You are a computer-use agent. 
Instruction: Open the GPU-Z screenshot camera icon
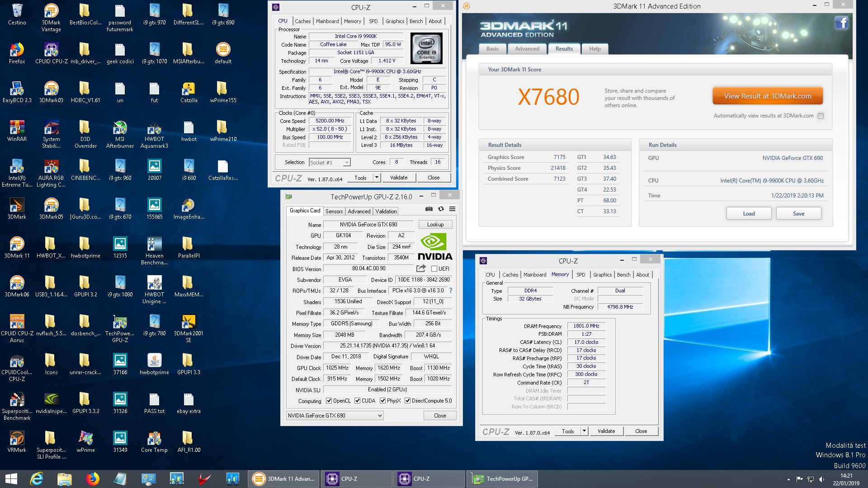click(429, 209)
